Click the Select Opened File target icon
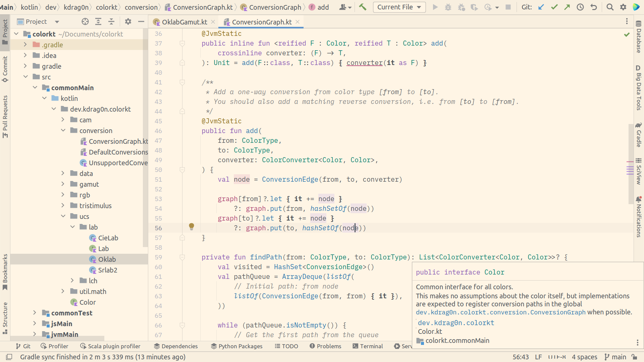 (x=85, y=22)
